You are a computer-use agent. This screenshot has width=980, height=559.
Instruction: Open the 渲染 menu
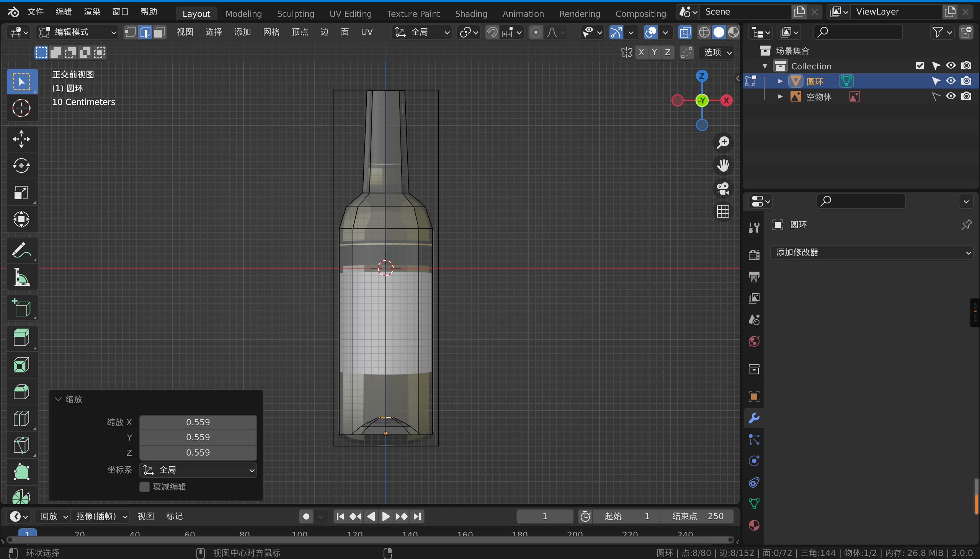92,12
